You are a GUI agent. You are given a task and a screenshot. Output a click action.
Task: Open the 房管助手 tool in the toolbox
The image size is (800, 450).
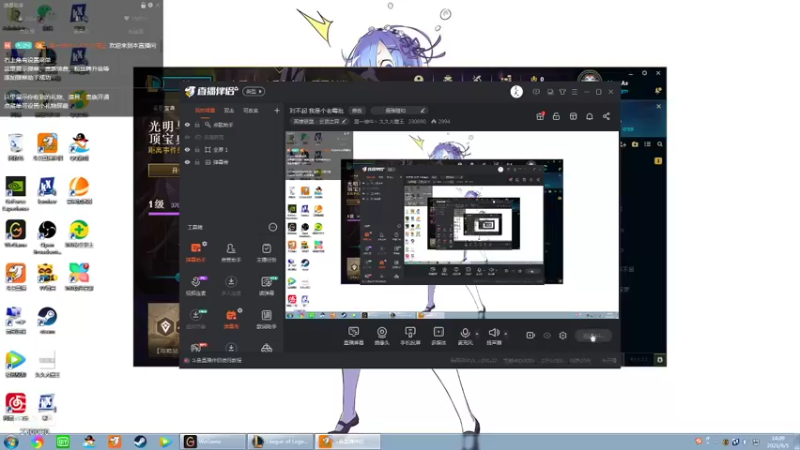(231, 253)
